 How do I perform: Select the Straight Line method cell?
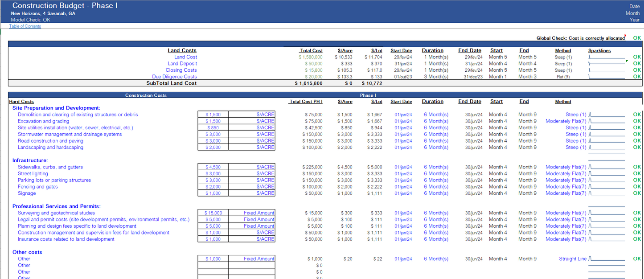(572, 259)
